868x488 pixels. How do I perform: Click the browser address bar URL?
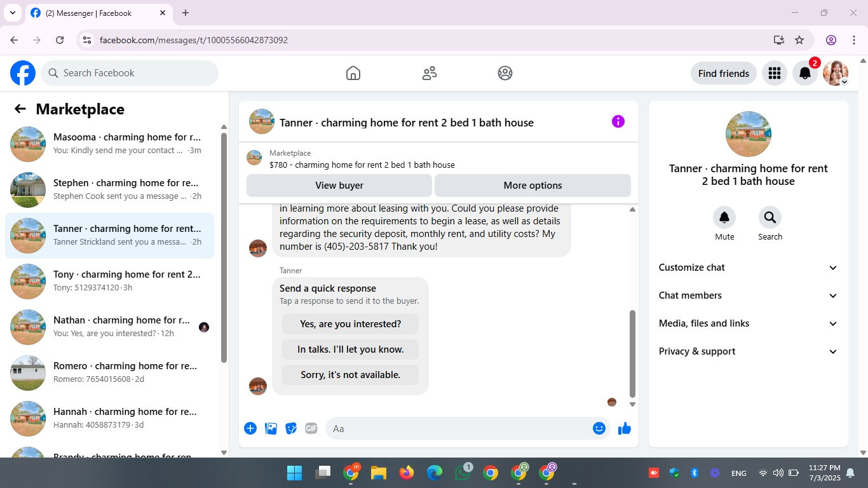[194, 40]
